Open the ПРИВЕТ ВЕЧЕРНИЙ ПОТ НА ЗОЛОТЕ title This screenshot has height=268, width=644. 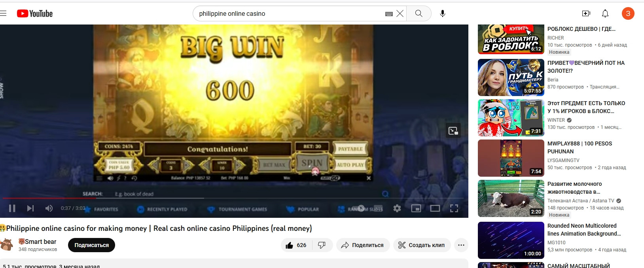[x=586, y=67]
